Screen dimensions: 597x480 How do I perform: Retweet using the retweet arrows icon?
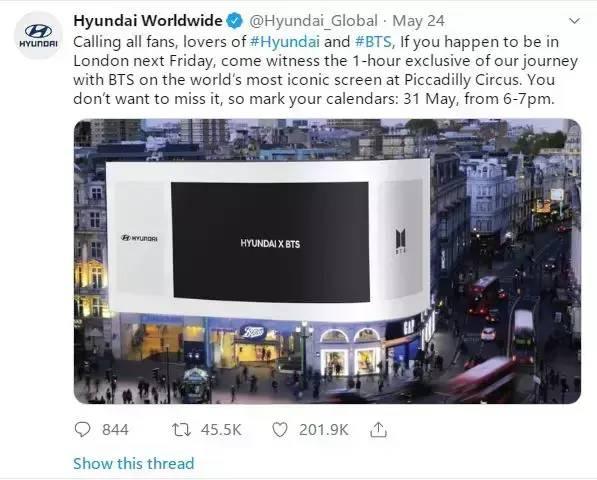click(x=182, y=430)
